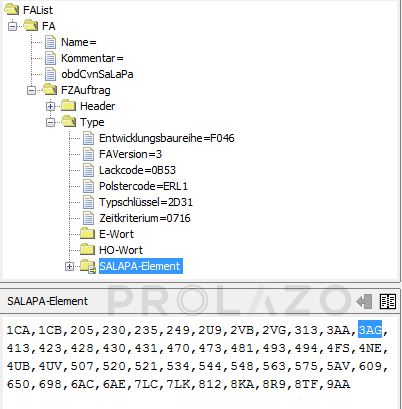This screenshot has height=409, width=402.
Task: Select the Zeitkriterium=0716 entry
Action: 145,218
